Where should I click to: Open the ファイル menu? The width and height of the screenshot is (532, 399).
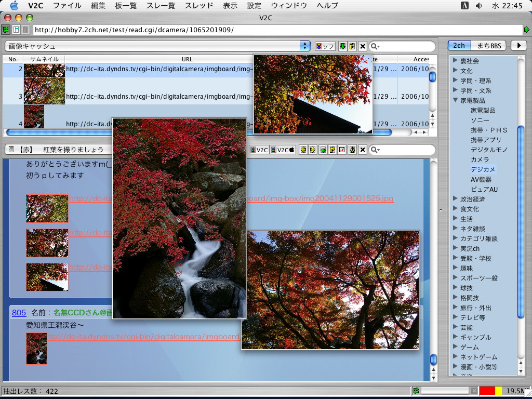67,5
